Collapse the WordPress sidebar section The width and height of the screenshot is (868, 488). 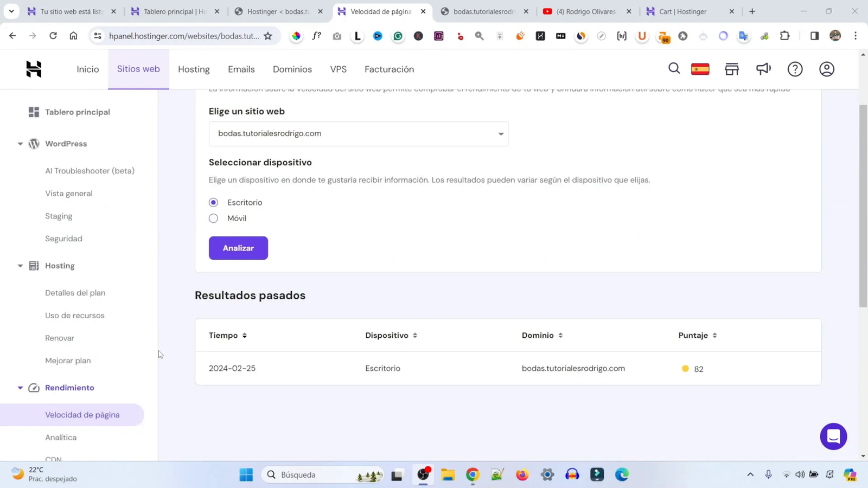[20, 144]
